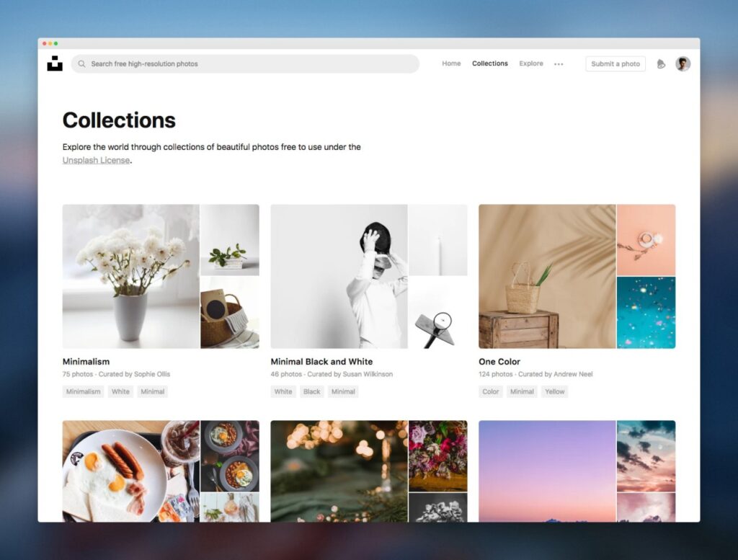Screen dimensions: 738x560
Task: Click the search magnifier icon
Action: [x=82, y=63]
